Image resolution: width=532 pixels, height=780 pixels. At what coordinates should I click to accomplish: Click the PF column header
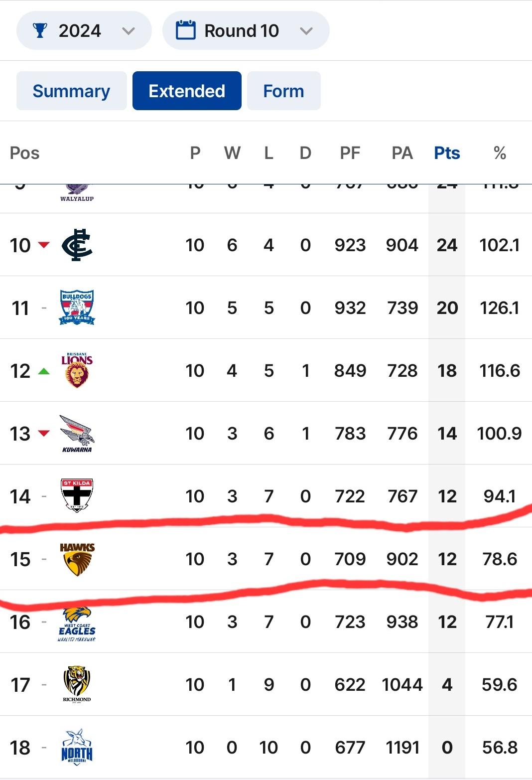coord(350,153)
